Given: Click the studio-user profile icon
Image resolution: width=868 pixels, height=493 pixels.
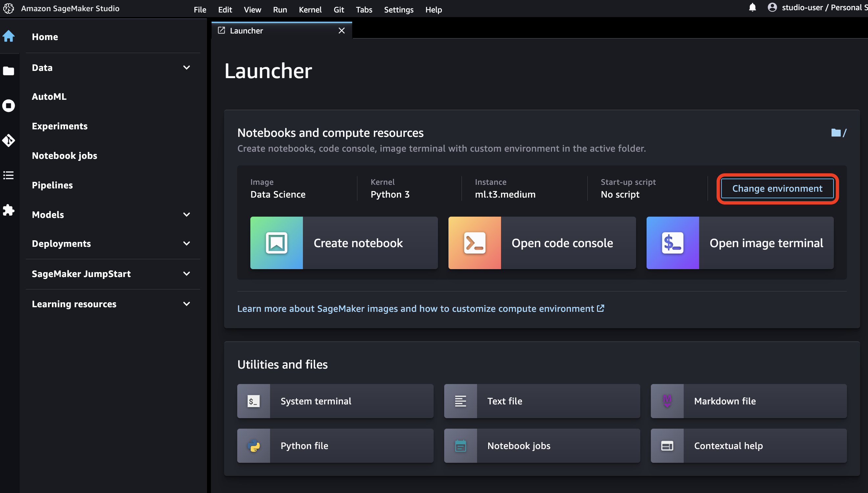Looking at the screenshot, I should tap(772, 8).
